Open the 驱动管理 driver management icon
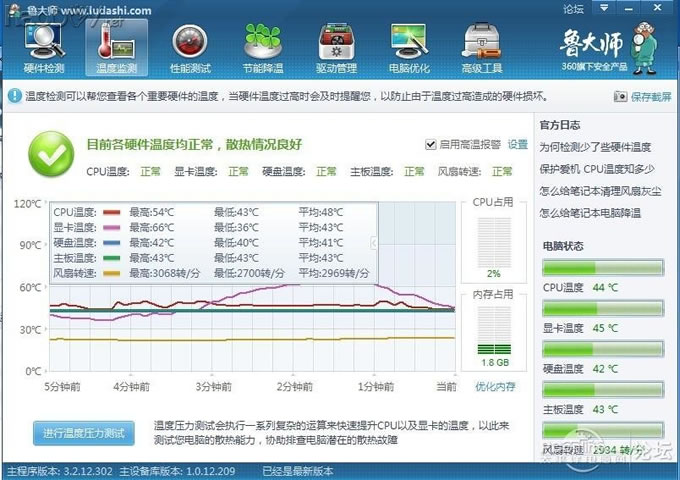The image size is (680, 480). [x=336, y=47]
